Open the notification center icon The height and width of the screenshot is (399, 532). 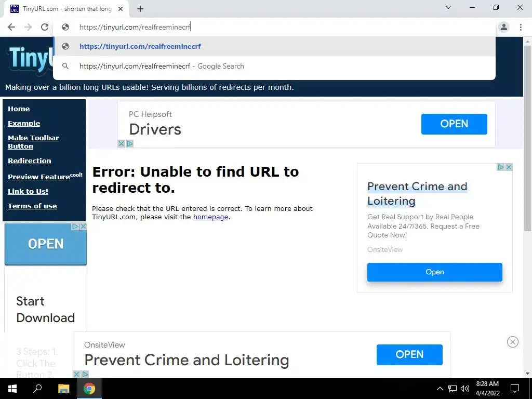(515, 389)
